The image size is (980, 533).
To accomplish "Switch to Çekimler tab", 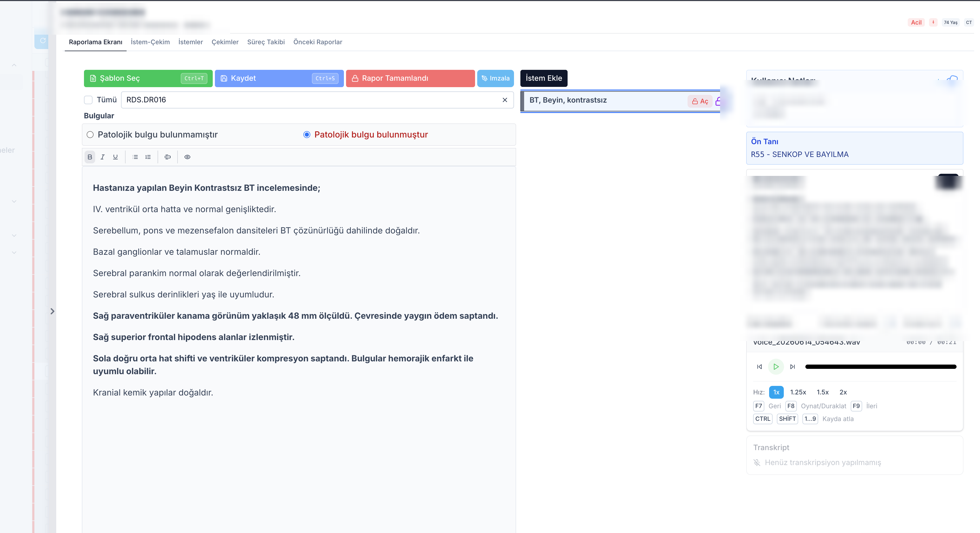I will (x=225, y=42).
